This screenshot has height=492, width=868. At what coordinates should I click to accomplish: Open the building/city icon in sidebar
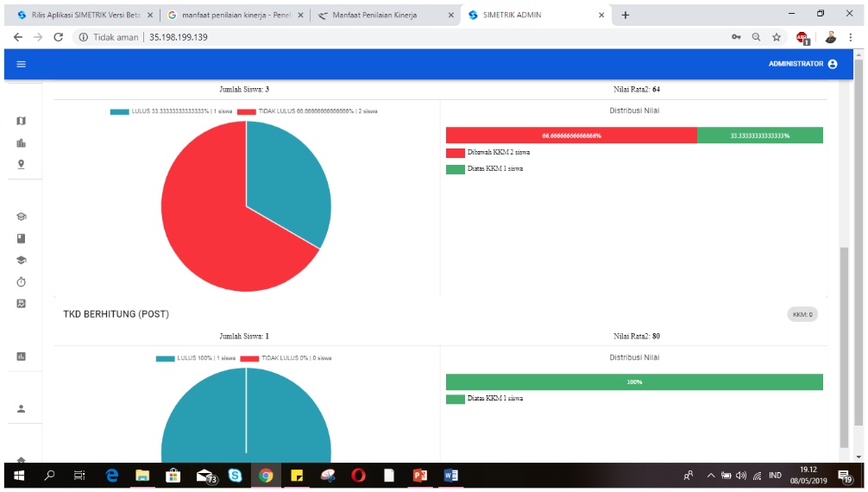(21, 143)
